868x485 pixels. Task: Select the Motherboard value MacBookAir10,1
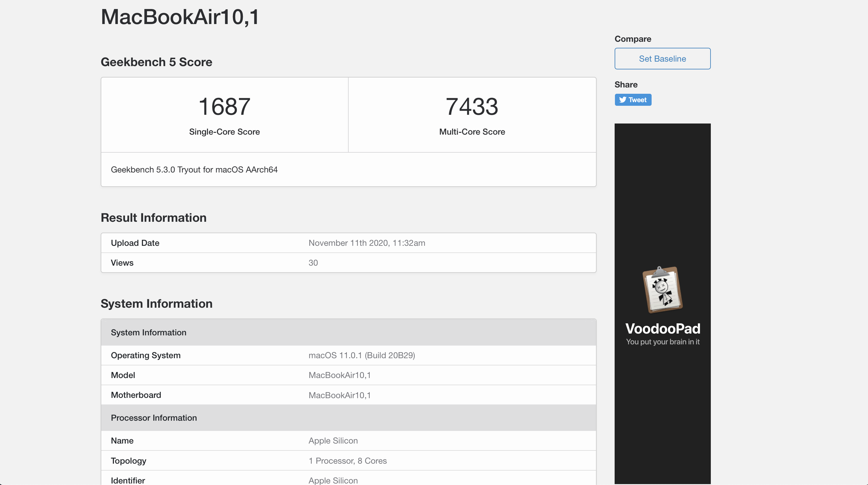point(340,395)
